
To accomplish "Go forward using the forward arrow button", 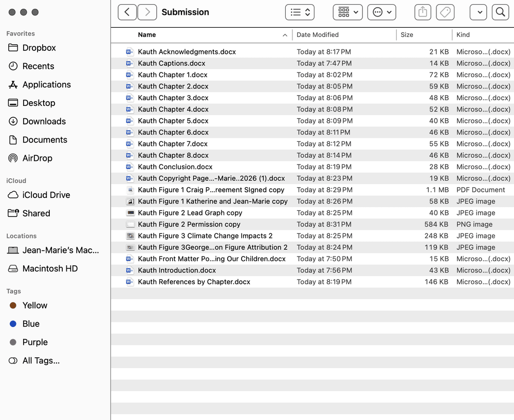I will [x=147, y=12].
